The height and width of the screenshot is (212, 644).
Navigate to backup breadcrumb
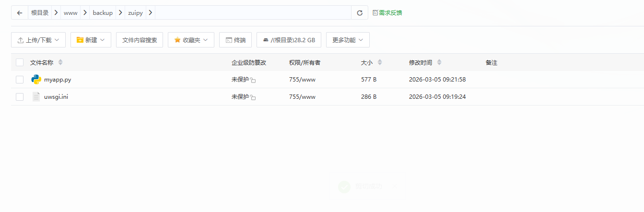coord(103,13)
